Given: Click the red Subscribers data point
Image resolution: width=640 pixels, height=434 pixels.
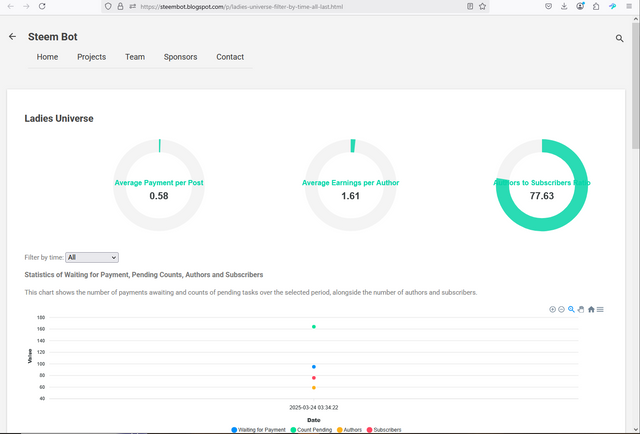Looking at the screenshot, I should tap(314, 378).
